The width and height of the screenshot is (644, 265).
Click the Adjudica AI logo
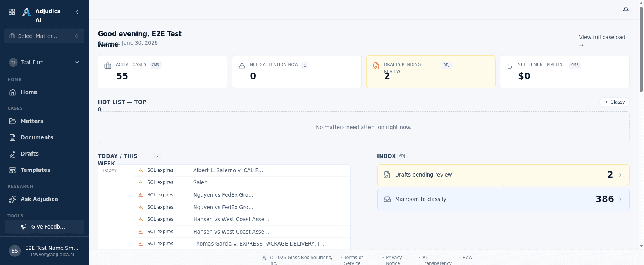coord(26,12)
